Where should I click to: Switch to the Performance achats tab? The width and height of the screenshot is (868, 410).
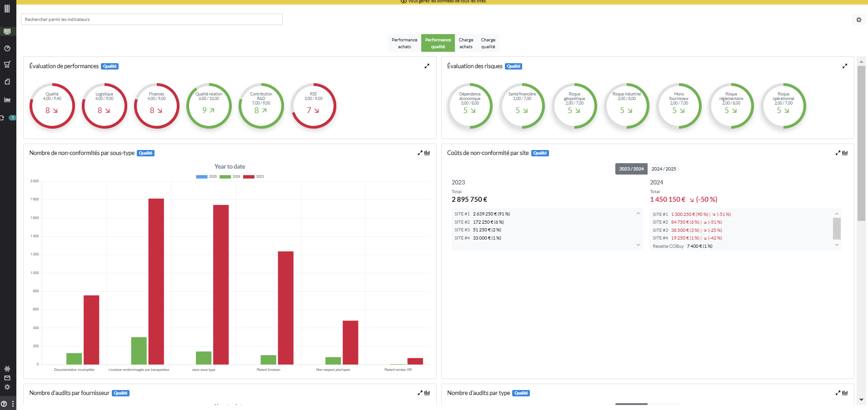coord(404,43)
